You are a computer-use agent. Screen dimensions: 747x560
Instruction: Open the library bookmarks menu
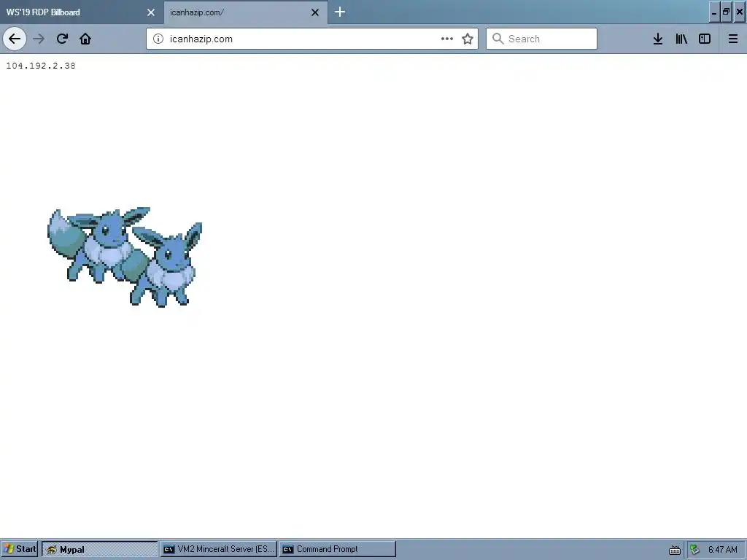(x=681, y=39)
